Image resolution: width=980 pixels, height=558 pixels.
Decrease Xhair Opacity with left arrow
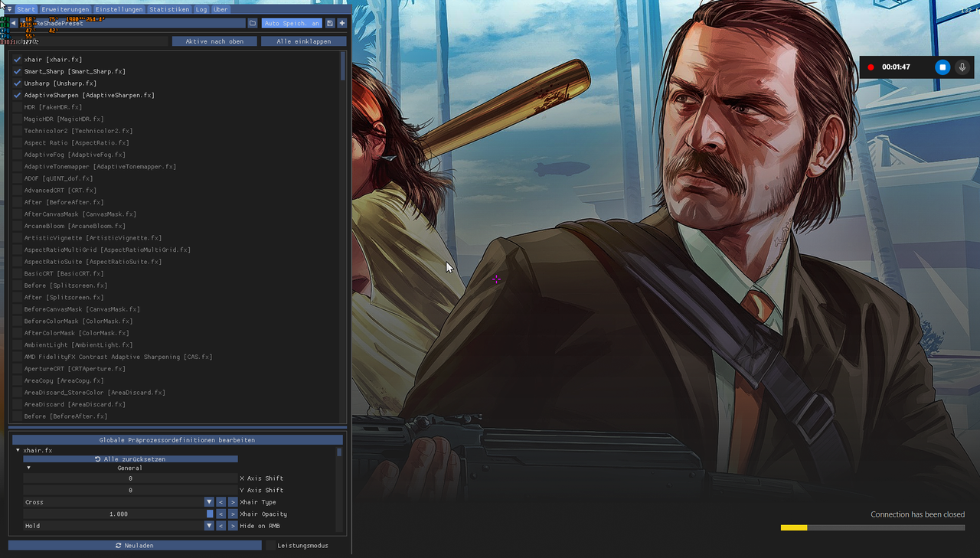[x=220, y=514]
